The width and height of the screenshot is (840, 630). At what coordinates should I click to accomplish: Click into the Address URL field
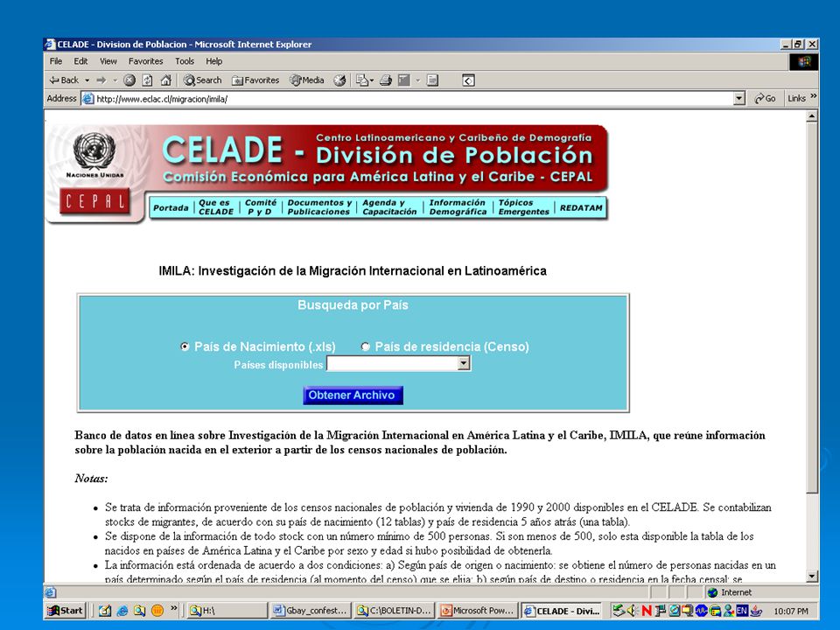tap(412, 99)
